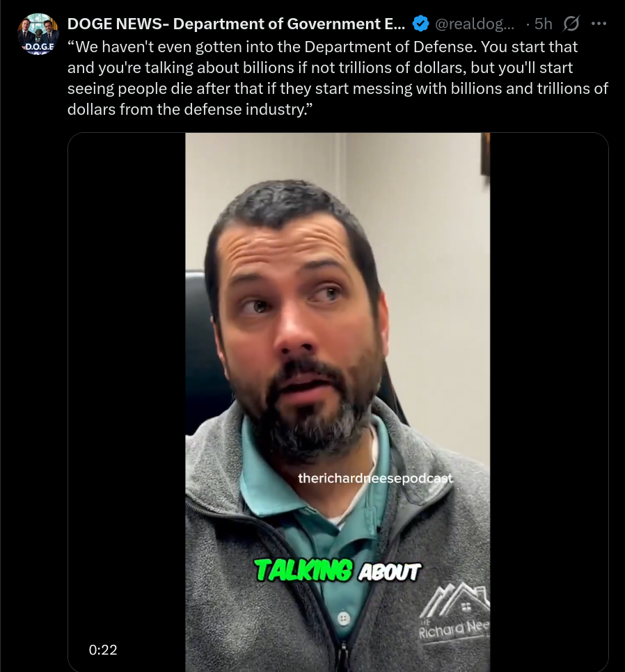This screenshot has height=672, width=625.
Task: Open the three-dot more options menu
Action: (x=599, y=24)
